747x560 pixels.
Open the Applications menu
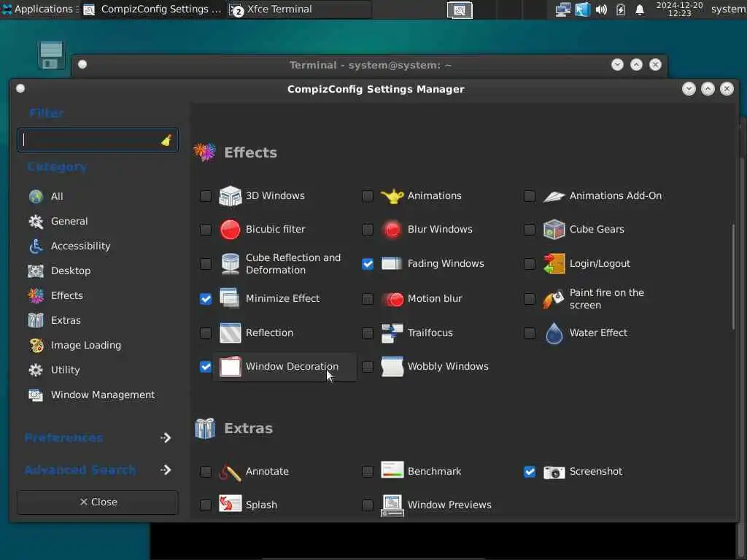pyautogui.click(x=39, y=9)
